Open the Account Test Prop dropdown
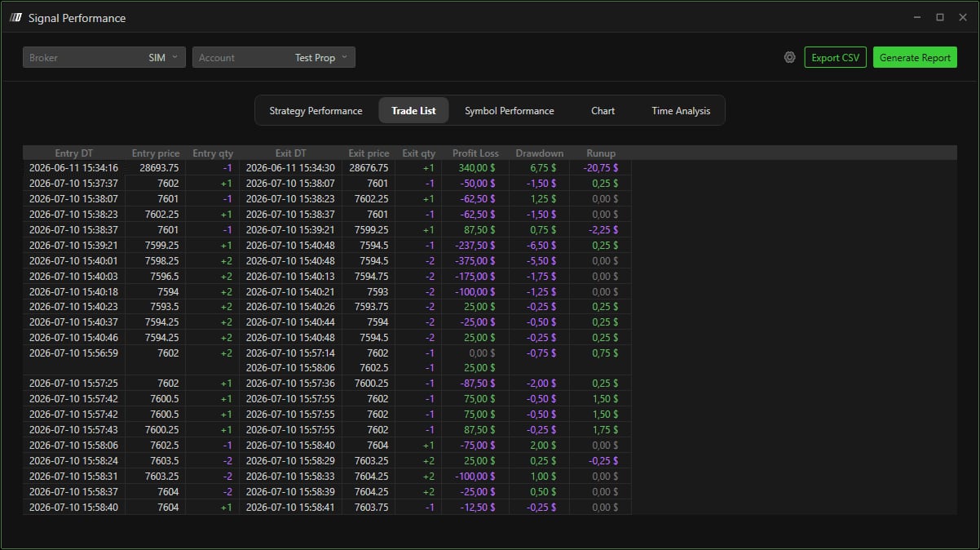Screen dimensions: 980x550 pyautogui.click(x=274, y=57)
